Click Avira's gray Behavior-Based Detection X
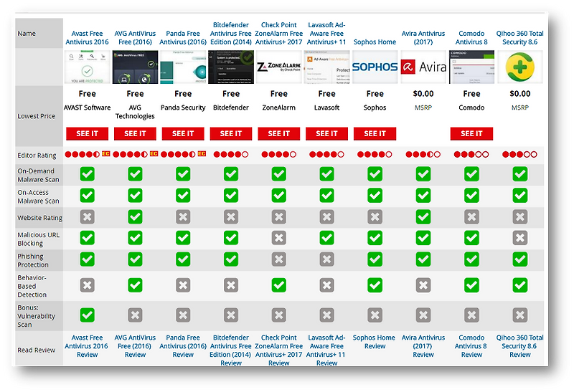Screen dimensions: 574x392 pyautogui.click(x=423, y=285)
